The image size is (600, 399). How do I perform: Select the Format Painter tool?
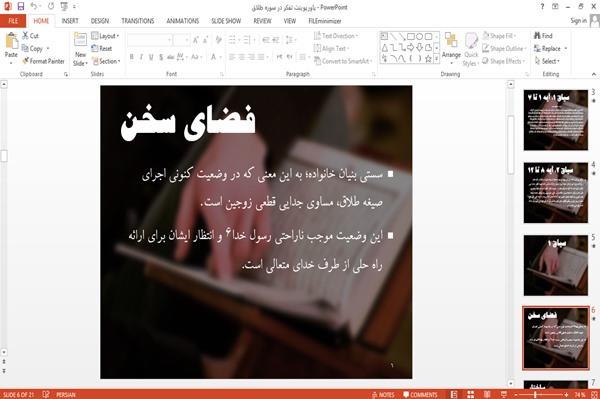(x=43, y=61)
